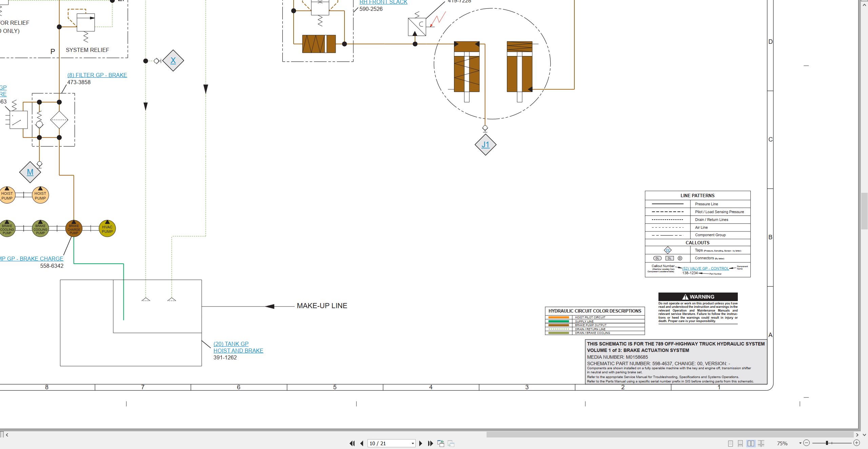Image resolution: width=868 pixels, height=449 pixels.
Task: Click the HOIST PUMP symbol beside the brake line
Action: point(40,195)
